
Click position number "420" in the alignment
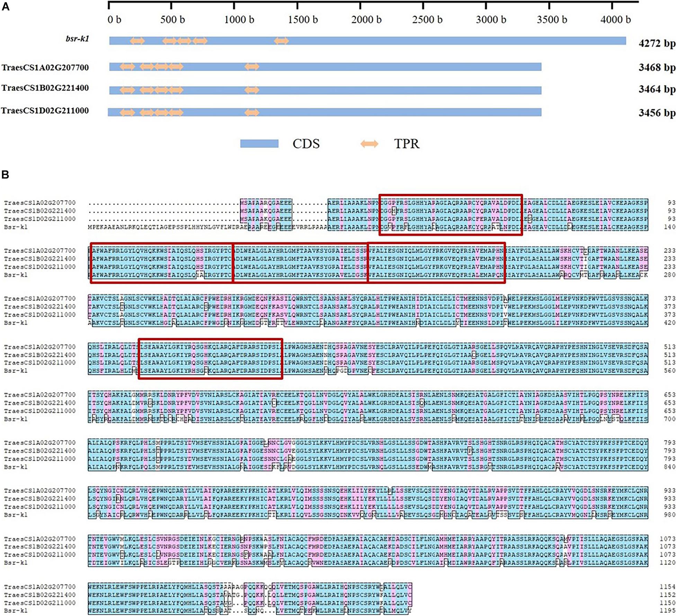tap(670, 323)
